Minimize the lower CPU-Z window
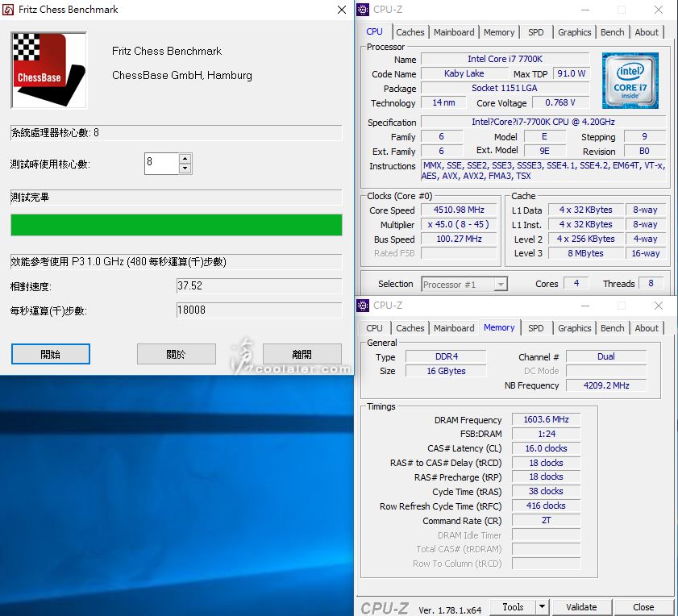Viewport: 678px width, 616px height. click(585, 306)
